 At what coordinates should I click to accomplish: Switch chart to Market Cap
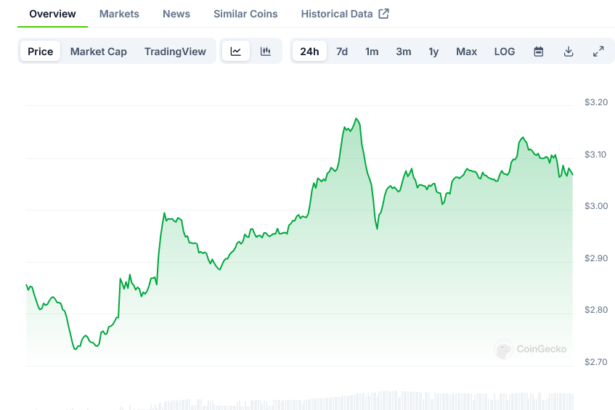[x=98, y=52]
